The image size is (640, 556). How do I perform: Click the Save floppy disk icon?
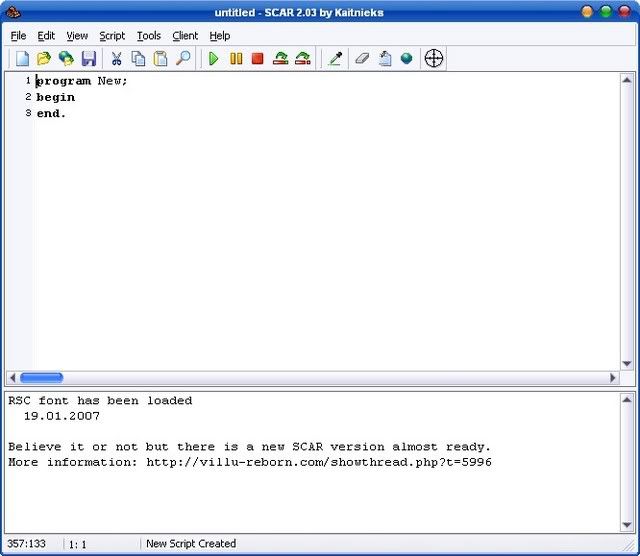click(x=88, y=59)
